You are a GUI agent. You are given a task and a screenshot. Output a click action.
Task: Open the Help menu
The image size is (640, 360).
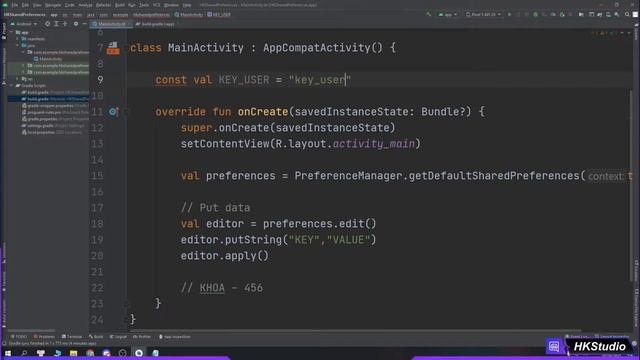click(x=187, y=5)
